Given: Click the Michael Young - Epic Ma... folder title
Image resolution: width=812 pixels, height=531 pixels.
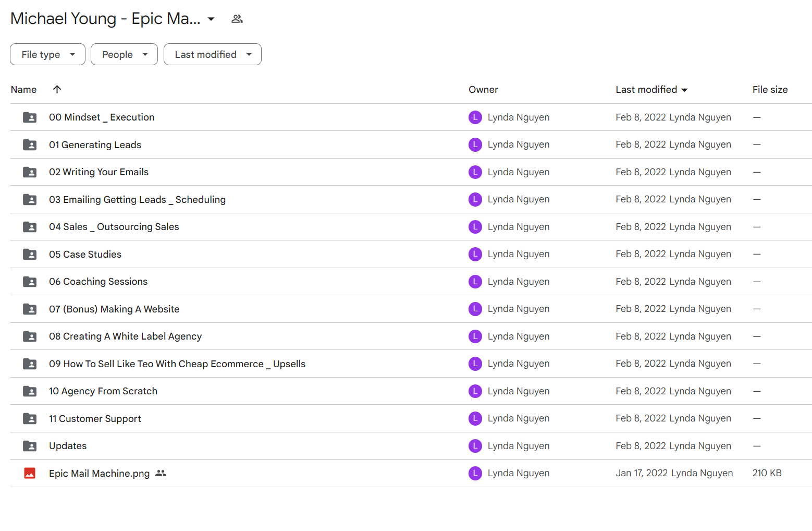Looking at the screenshot, I should tap(105, 19).
